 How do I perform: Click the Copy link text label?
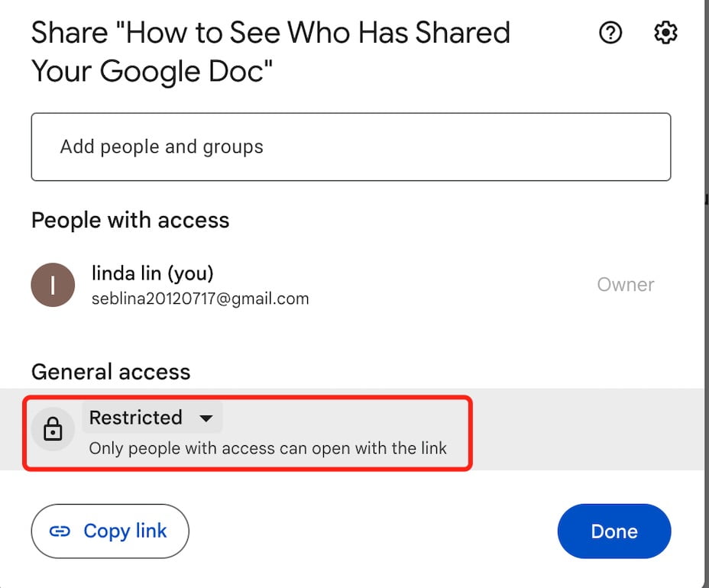click(125, 531)
